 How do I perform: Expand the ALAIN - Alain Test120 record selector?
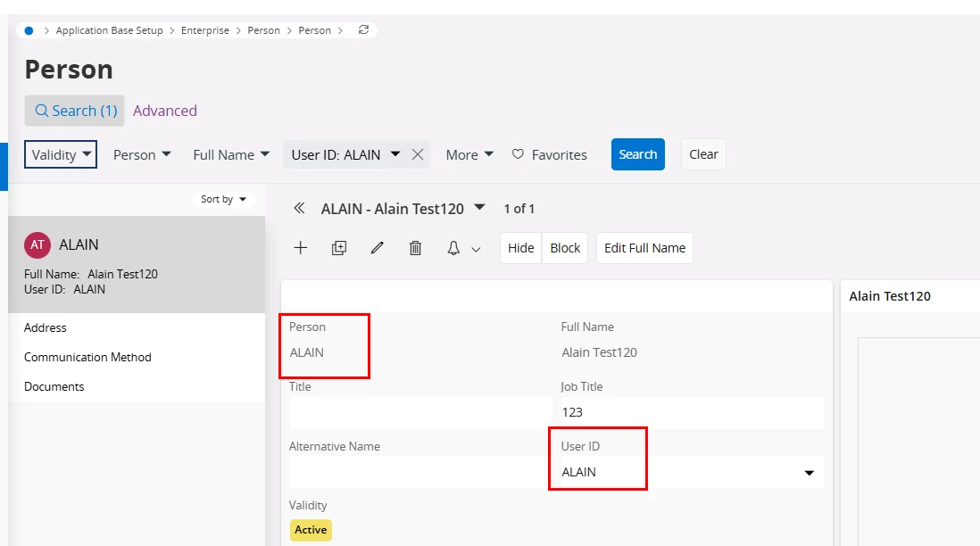click(x=479, y=207)
